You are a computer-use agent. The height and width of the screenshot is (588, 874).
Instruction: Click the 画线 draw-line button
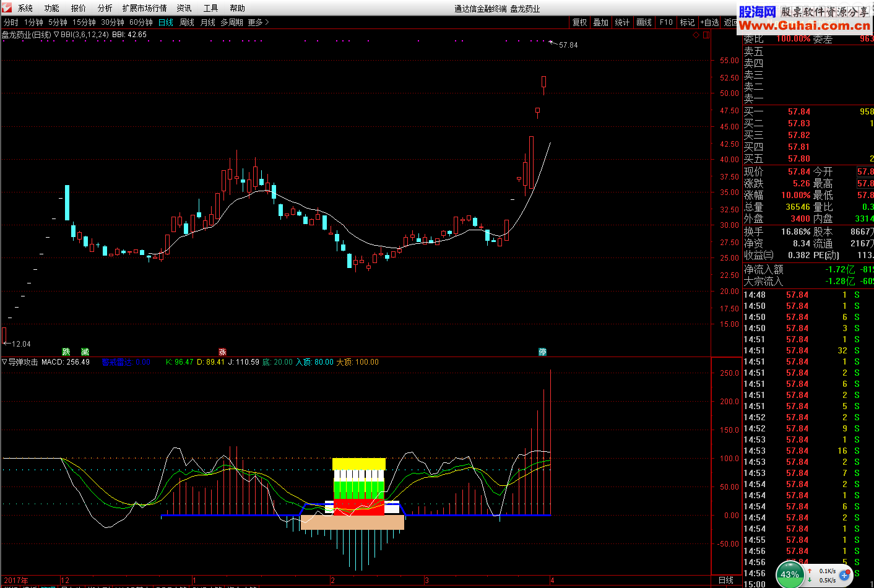644,22
